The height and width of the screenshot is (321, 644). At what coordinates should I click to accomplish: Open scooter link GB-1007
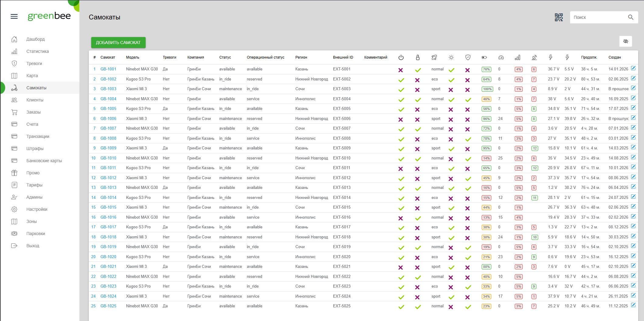coord(108,128)
